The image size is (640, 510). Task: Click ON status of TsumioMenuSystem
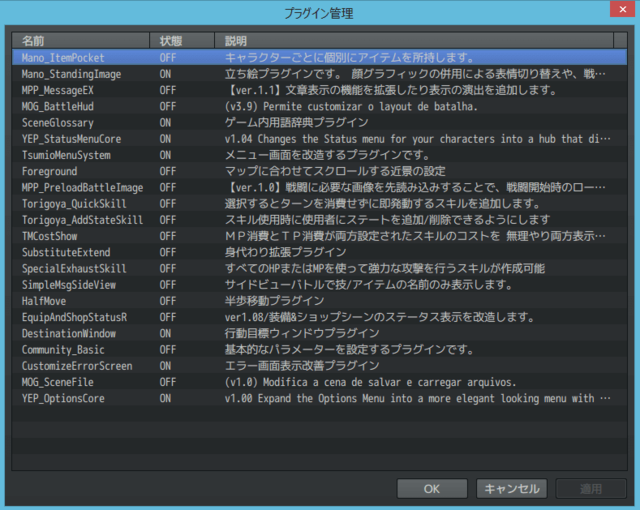(x=165, y=155)
